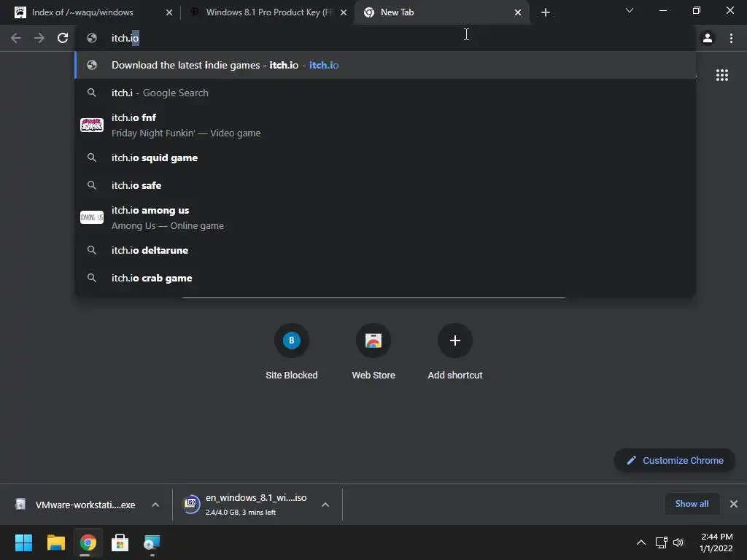Screen dimensions: 747x560
Task: Pick the itch.io fnf suggestion
Action: point(385,125)
